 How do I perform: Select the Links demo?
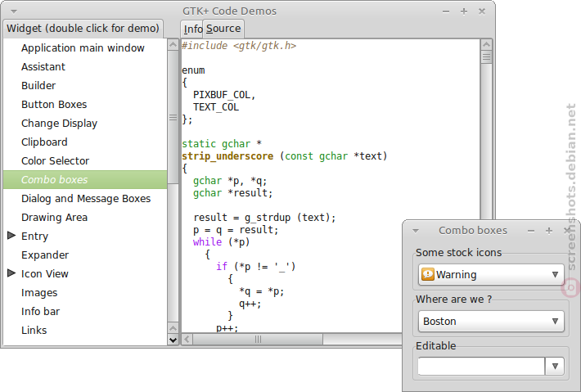coord(85,331)
